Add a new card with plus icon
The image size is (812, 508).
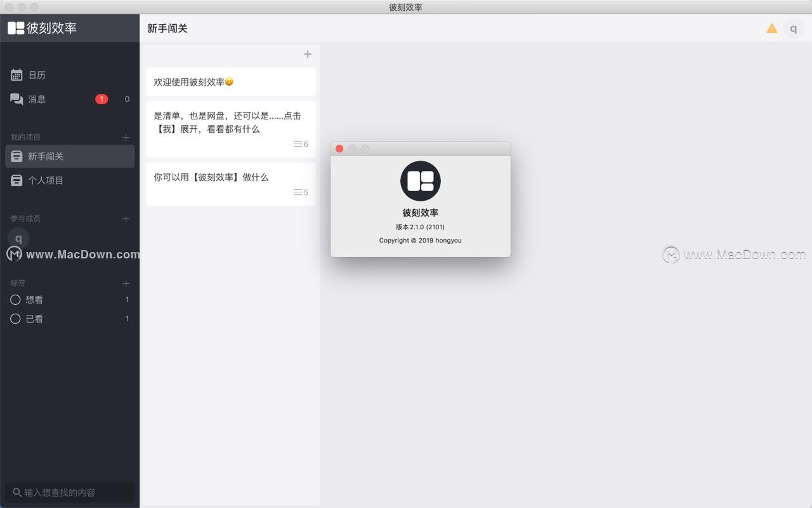pyautogui.click(x=308, y=54)
